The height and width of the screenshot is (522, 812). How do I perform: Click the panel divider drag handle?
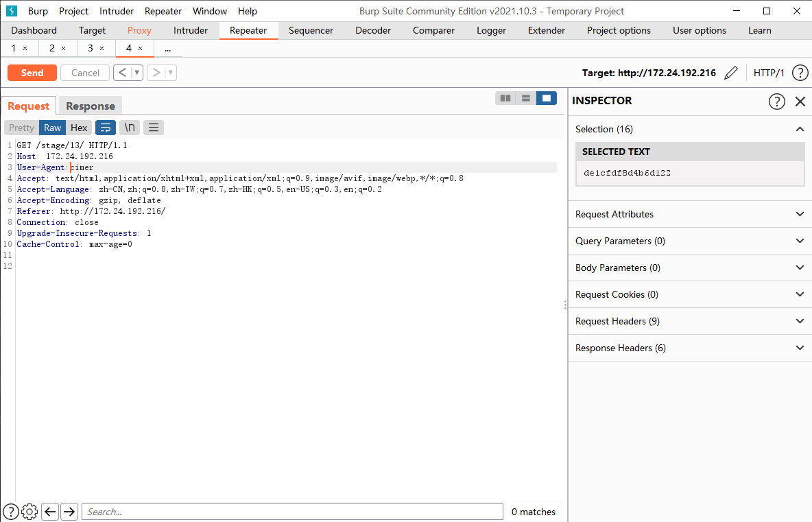tap(565, 305)
